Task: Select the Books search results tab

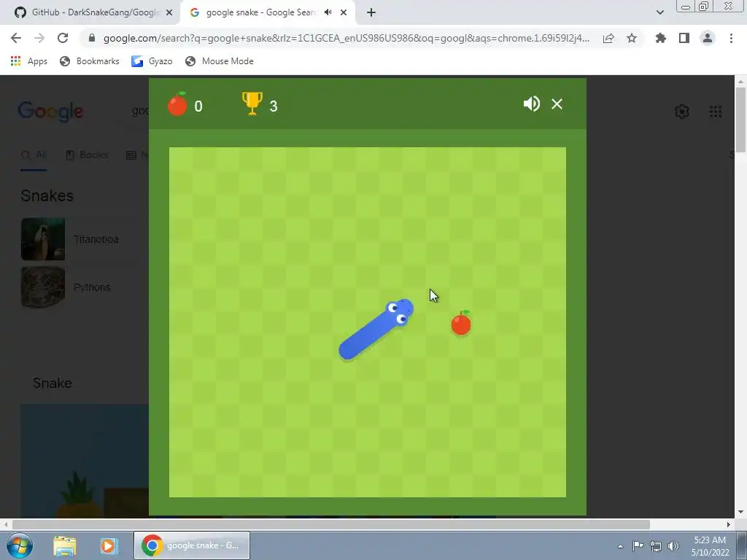Action: [87, 155]
